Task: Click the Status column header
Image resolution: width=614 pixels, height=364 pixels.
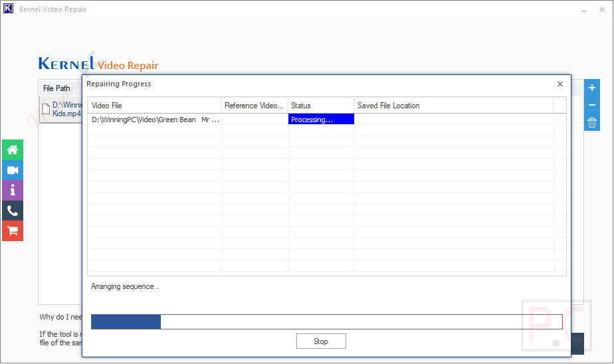Action: click(x=321, y=106)
